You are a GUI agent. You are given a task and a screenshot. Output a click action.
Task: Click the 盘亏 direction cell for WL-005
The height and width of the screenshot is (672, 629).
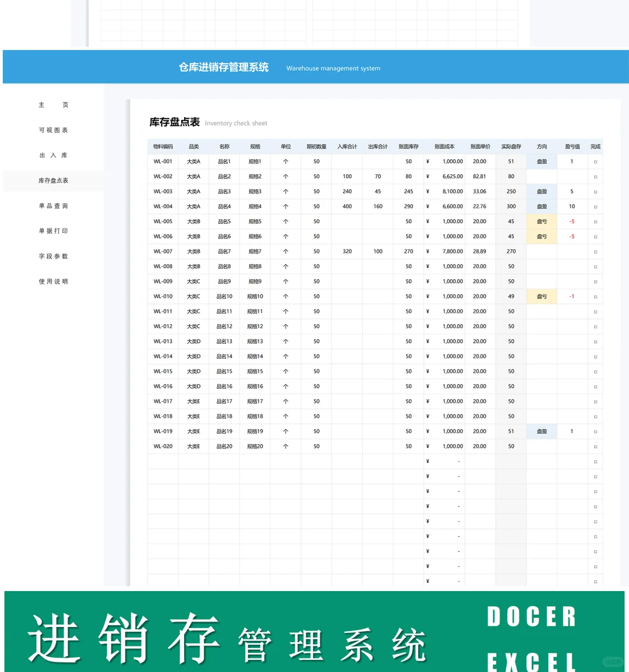[x=542, y=221]
